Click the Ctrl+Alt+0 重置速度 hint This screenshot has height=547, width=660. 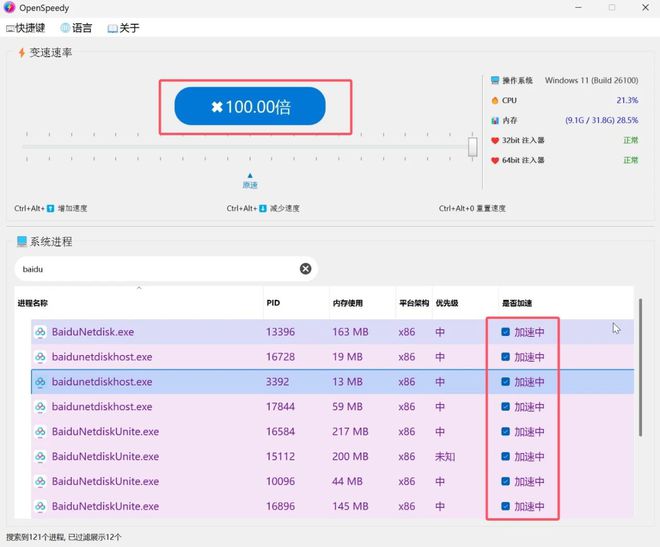(x=472, y=208)
